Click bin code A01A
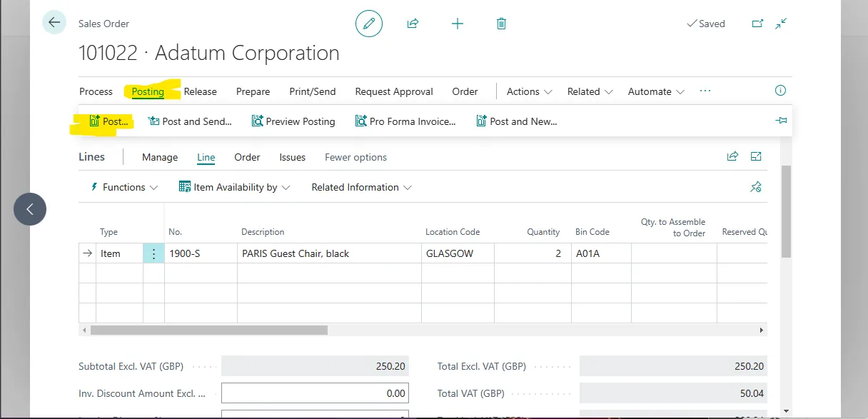This screenshot has width=868, height=419. pos(600,253)
